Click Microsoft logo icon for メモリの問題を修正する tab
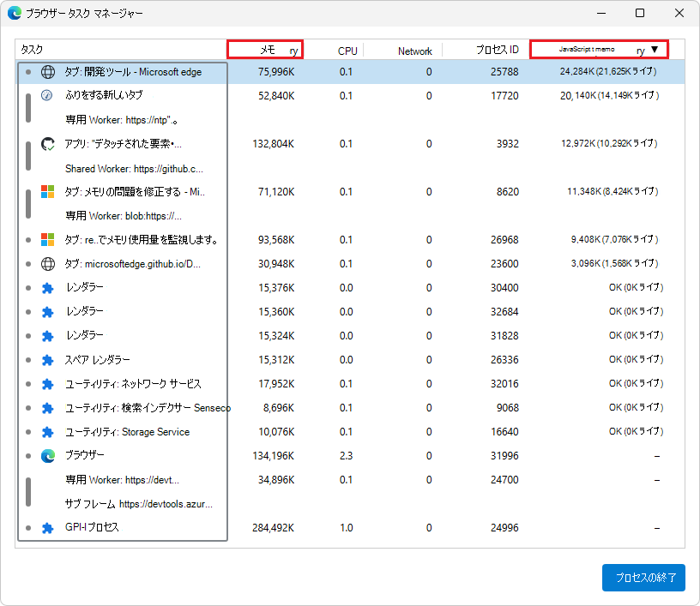 point(48,192)
